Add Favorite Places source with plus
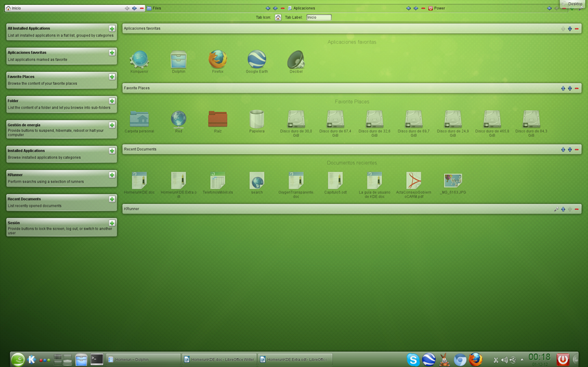The width and height of the screenshot is (588, 367). [x=112, y=77]
